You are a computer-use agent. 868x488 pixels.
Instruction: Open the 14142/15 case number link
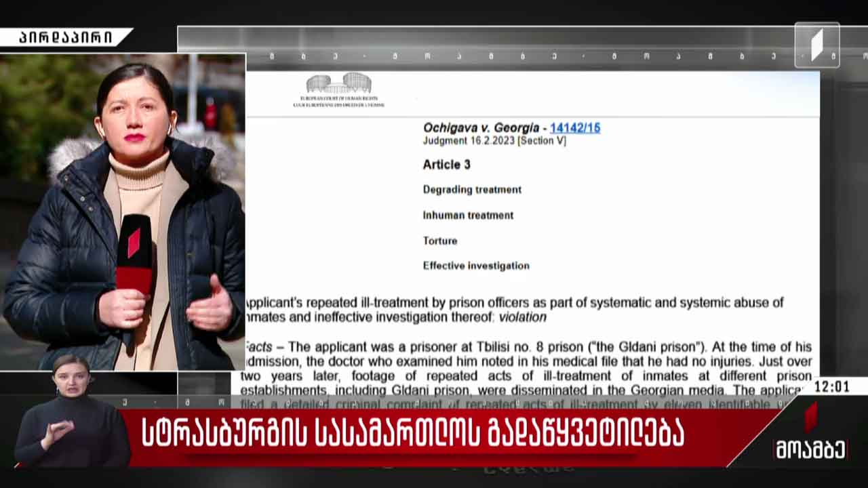(x=574, y=127)
